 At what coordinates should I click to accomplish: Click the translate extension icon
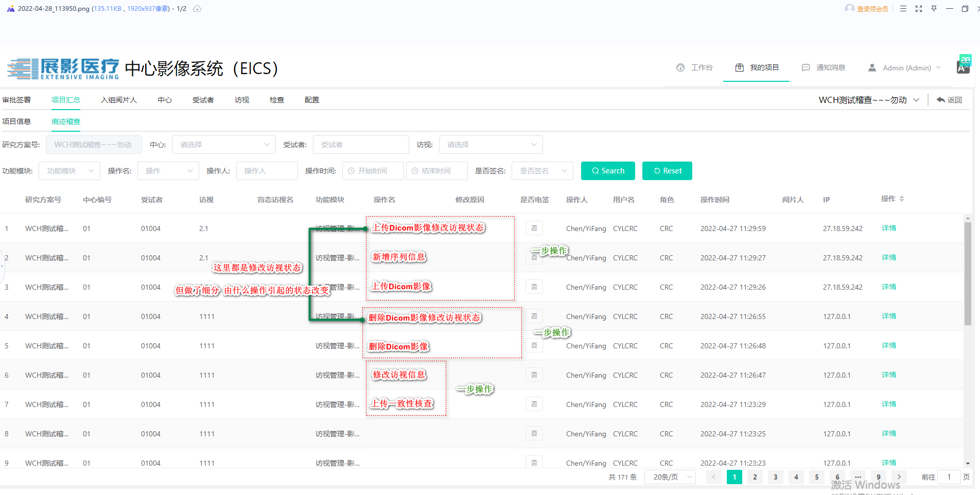pyautogui.click(x=964, y=64)
